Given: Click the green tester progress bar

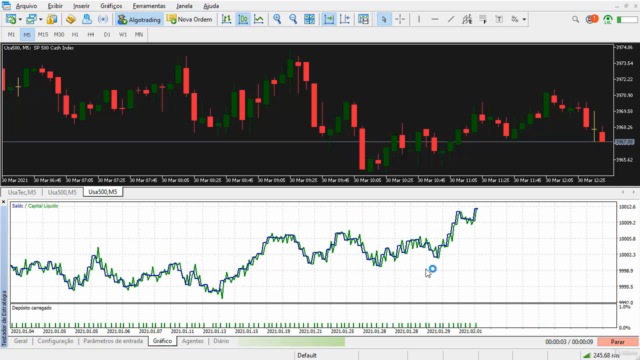Looking at the screenshot, I should pyautogui.click(x=291, y=342).
